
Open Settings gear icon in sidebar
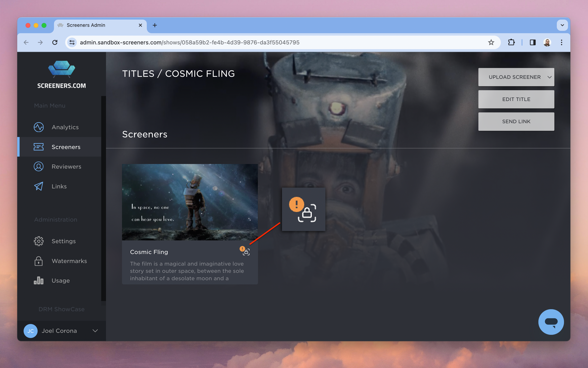click(38, 241)
